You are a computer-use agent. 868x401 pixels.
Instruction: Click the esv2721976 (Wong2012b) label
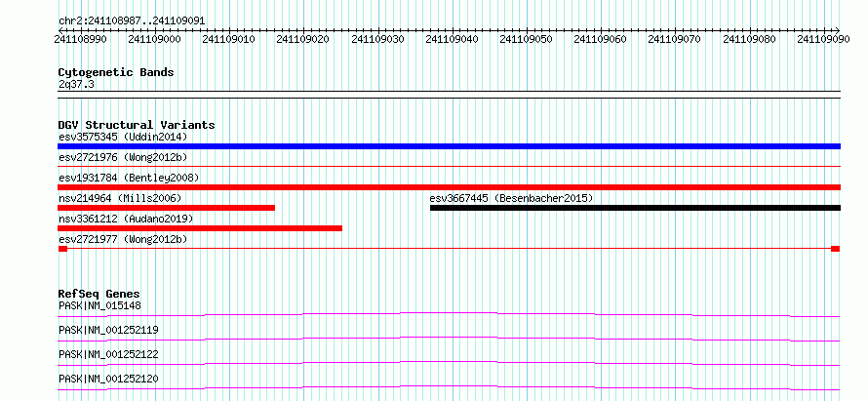pos(123,157)
